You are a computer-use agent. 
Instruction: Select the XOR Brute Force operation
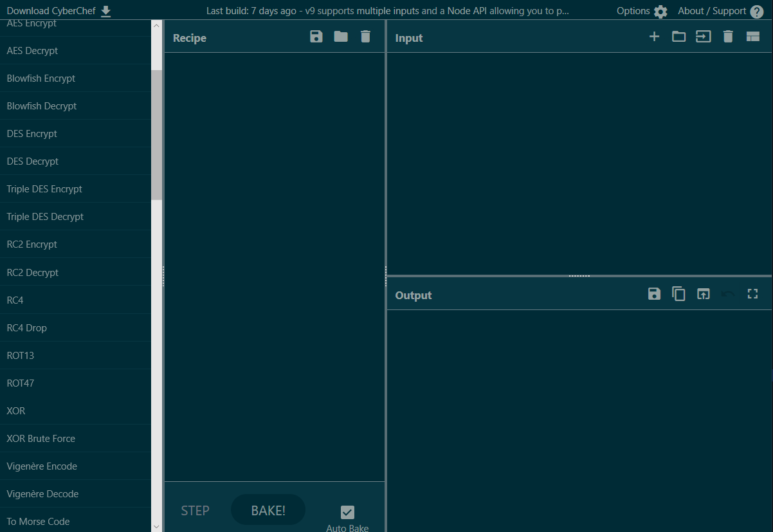[41, 439]
